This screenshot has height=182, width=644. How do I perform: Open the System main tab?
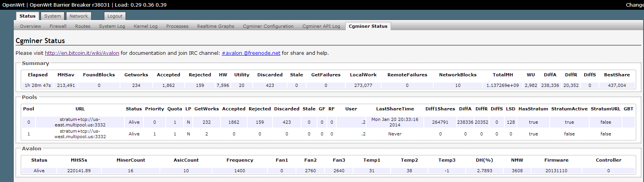(52, 16)
